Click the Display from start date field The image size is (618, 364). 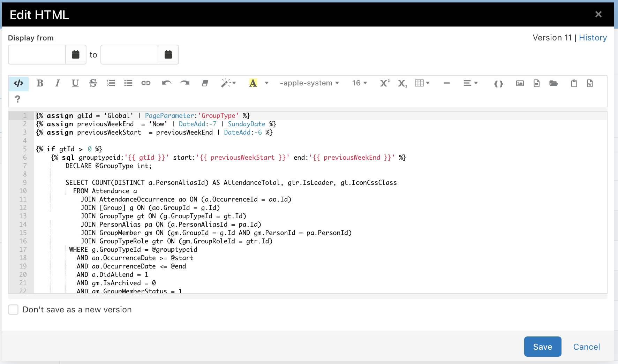click(x=37, y=55)
